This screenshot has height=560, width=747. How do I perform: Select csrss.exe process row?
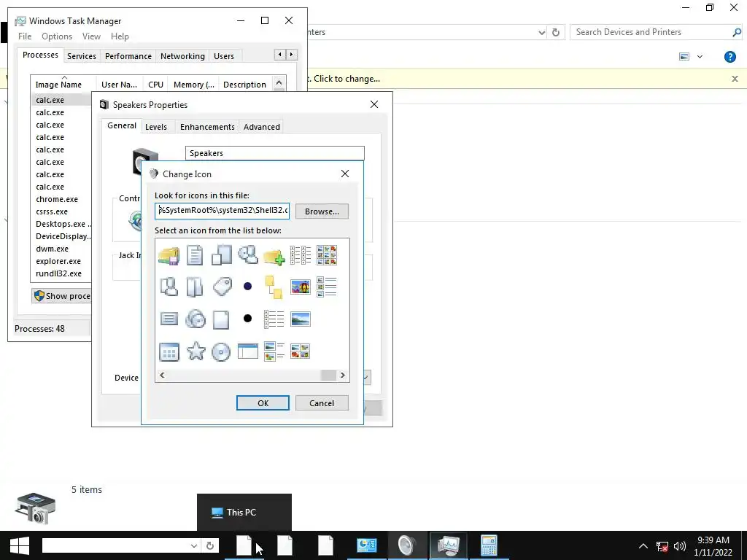52,211
